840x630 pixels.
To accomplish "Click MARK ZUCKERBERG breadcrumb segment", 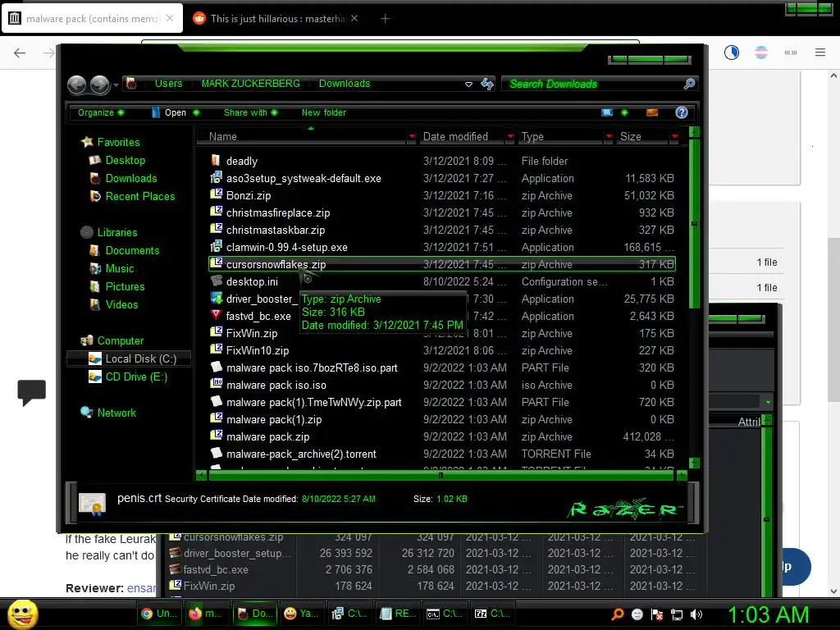I will click(x=250, y=84).
